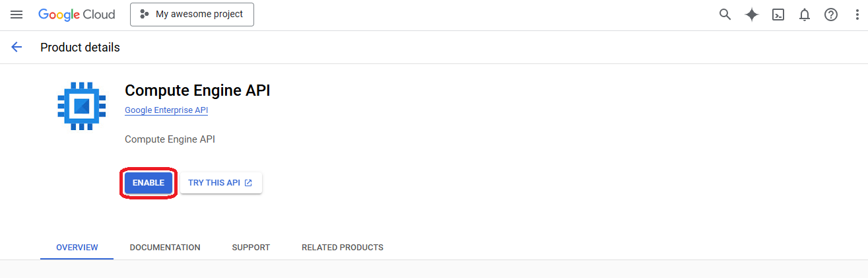Select the OVERVIEW tab
This screenshot has width=868, height=278.
[x=77, y=248]
